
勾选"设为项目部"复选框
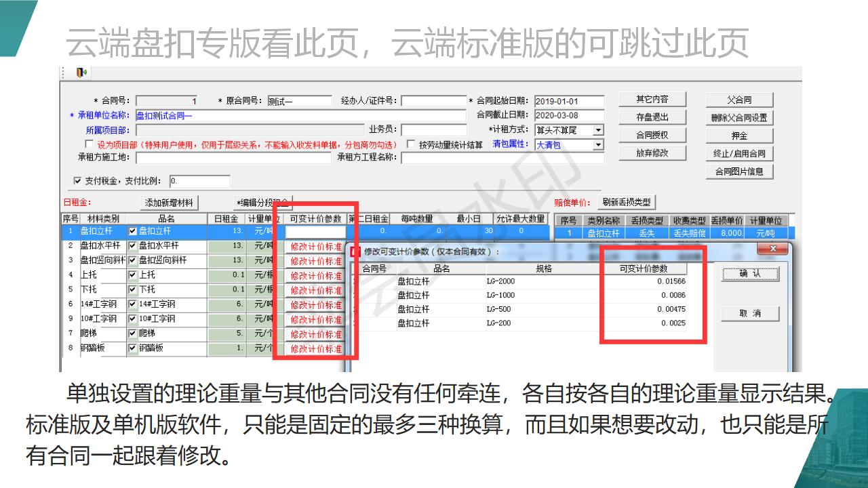click(88, 144)
